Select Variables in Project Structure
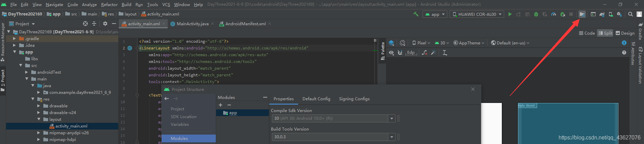 click(179, 124)
